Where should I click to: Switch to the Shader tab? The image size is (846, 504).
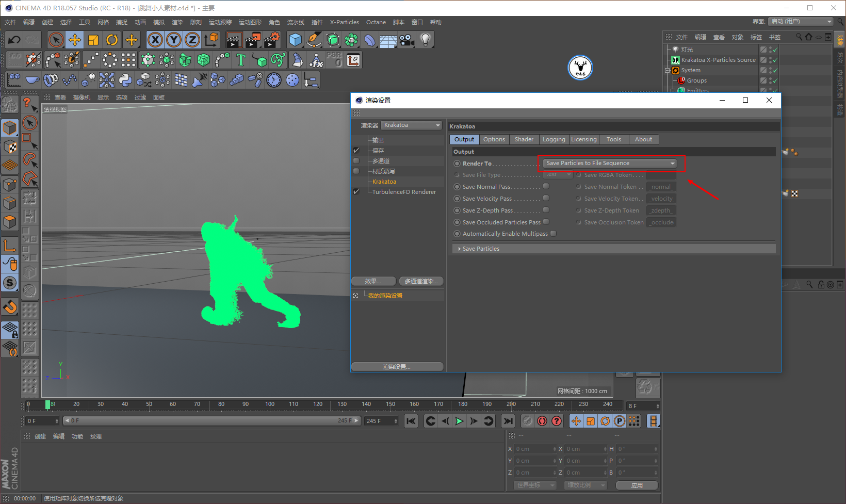(x=524, y=139)
